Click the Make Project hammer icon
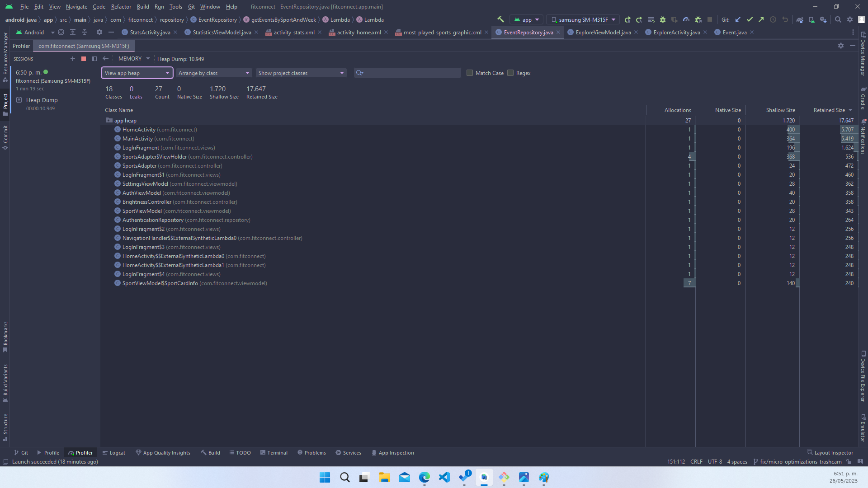Screen dimensions: 868x488 [x=500, y=19]
